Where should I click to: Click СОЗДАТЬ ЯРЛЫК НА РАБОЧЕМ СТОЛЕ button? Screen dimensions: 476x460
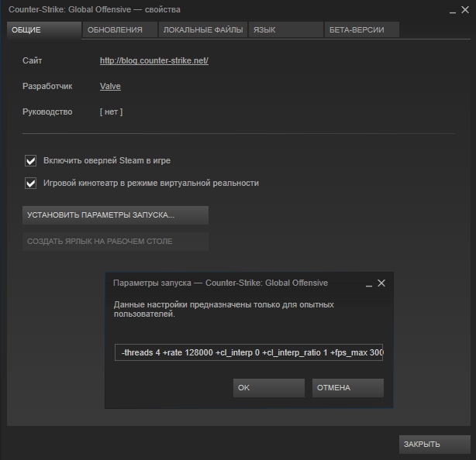coord(116,242)
